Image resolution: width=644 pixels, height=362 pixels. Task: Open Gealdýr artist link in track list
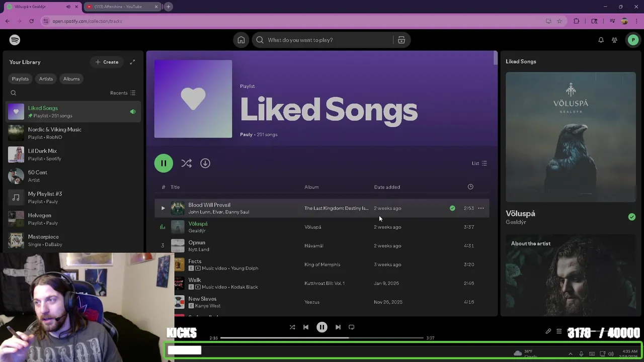[x=197, y=231]
